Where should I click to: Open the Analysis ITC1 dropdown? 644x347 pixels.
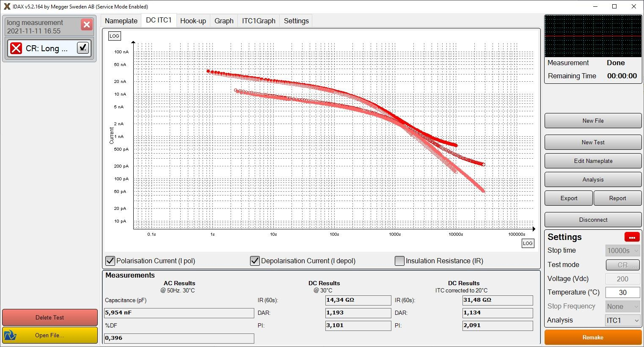coord(622,320)
